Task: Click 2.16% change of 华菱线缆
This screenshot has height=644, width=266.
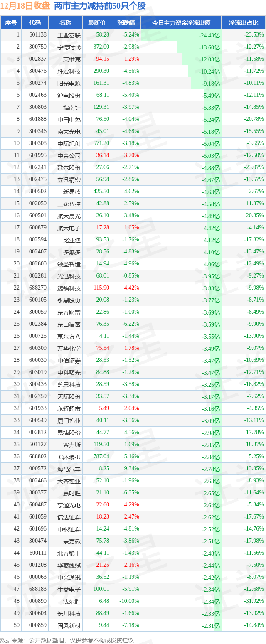Action: tap(131, 565)
